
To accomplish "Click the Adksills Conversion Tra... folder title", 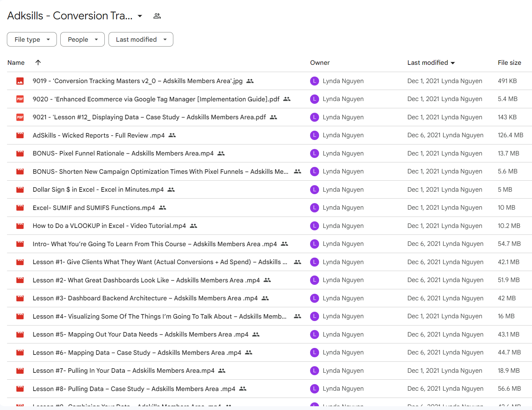I will tap(70, 16).
